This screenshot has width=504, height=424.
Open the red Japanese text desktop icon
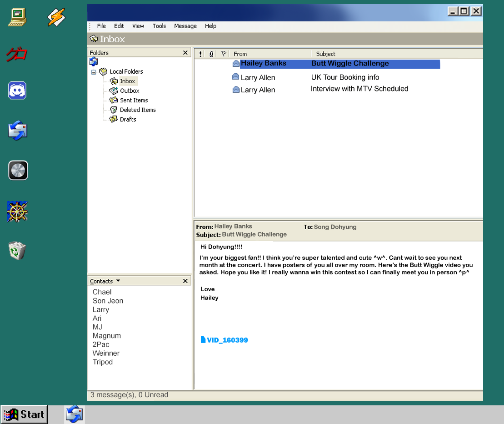(x=17, y=54)
